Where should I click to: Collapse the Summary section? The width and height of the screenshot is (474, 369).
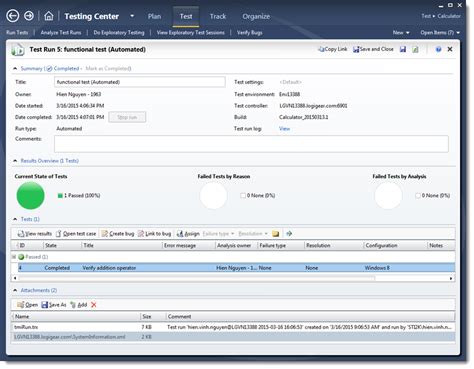15,69
